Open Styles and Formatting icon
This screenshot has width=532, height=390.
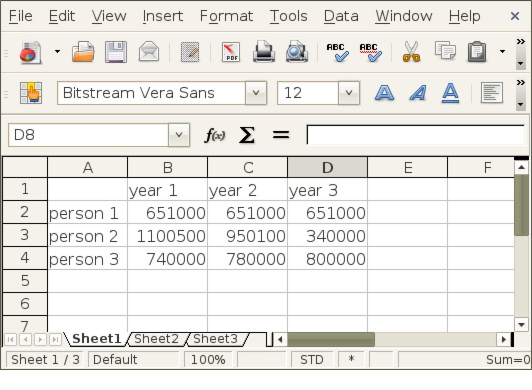31,93
